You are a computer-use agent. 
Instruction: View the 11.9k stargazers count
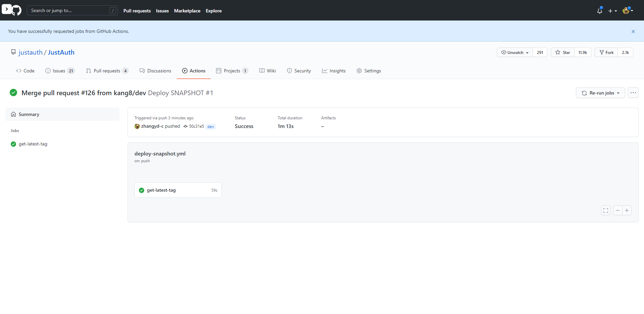[x=583, y=52]
